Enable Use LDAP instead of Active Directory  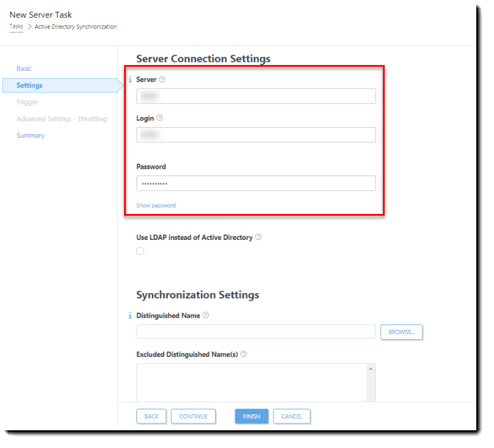click(x=140, y=251)
